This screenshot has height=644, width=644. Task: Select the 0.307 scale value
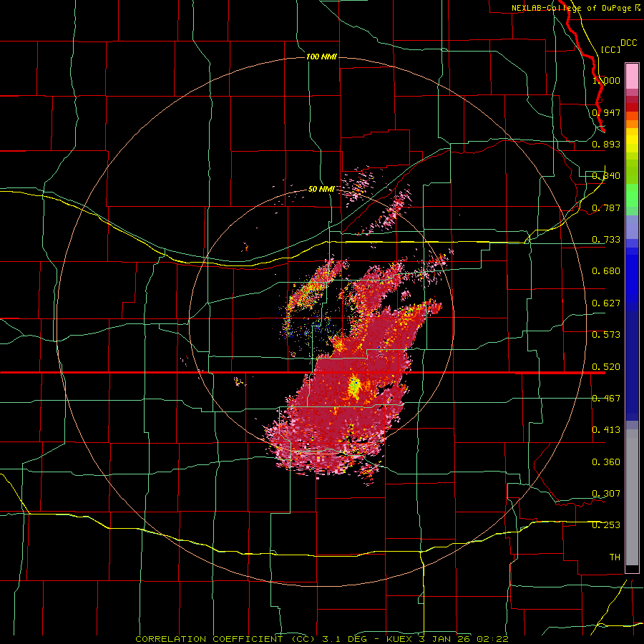click(606, 494)
